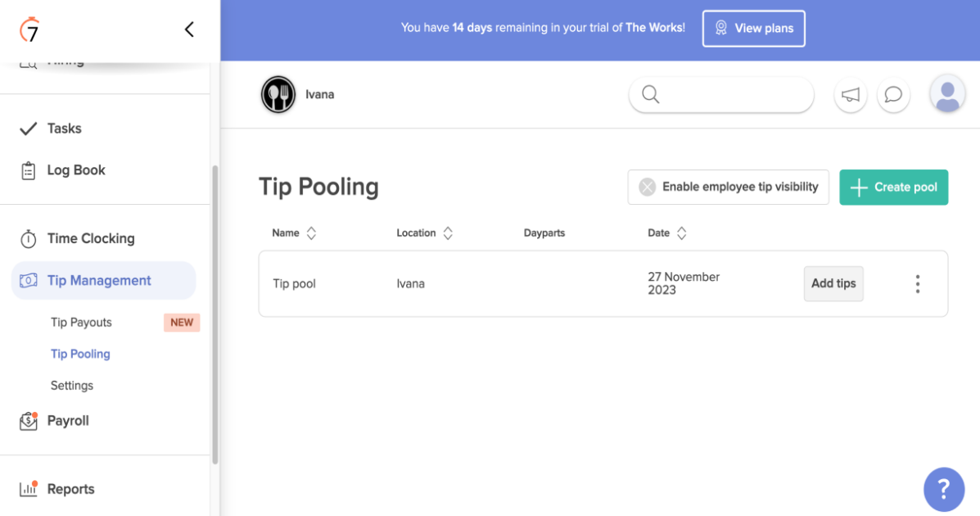
Task: Open Reports via the chart icon
Action: (x=27, y=488)
